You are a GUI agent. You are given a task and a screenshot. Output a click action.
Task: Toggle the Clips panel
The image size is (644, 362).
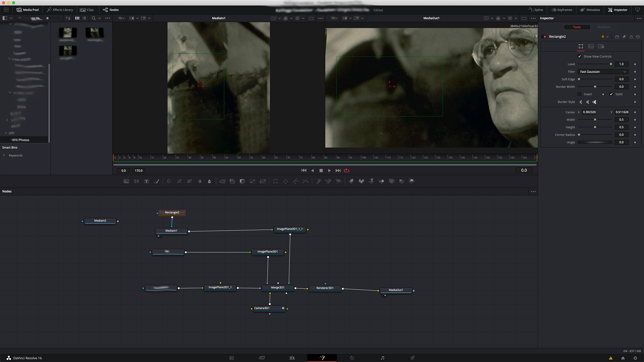point(87,10)
